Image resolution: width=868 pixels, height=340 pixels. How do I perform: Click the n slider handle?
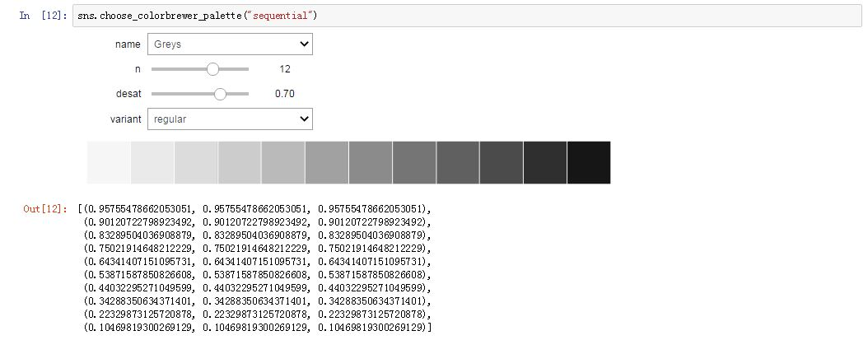click(x=212, y=69)
